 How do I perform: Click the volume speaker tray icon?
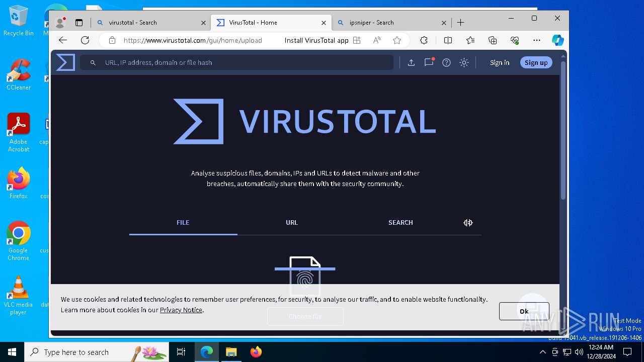point(579,352)
